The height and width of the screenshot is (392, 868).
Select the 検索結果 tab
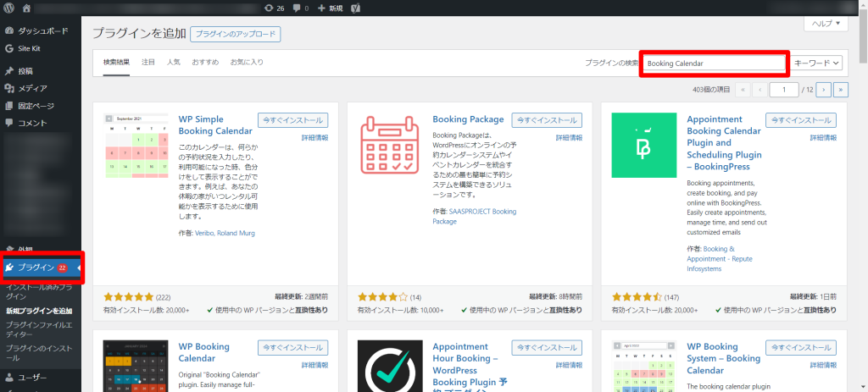click(x=116, y=62)
